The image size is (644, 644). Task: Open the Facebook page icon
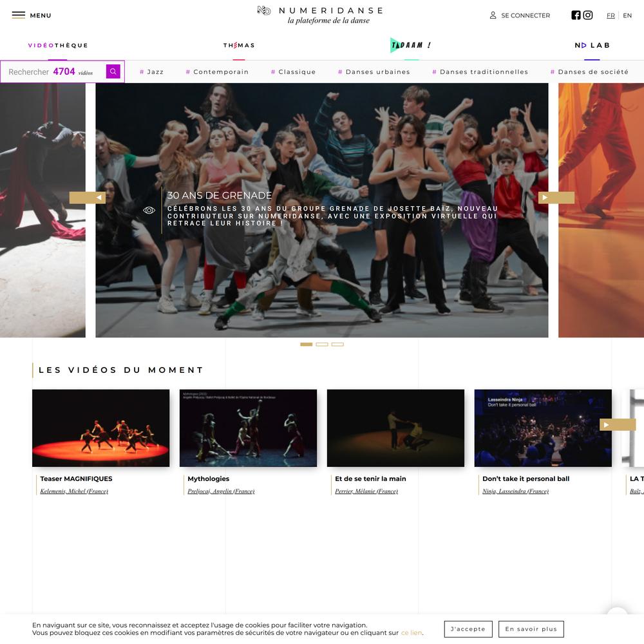click(576, 15)
